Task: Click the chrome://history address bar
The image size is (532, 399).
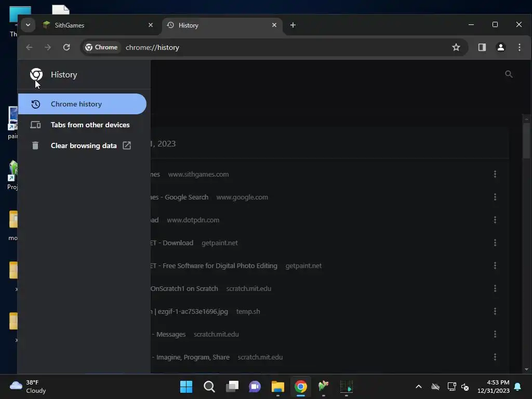Action: click(x=274, y=47)
